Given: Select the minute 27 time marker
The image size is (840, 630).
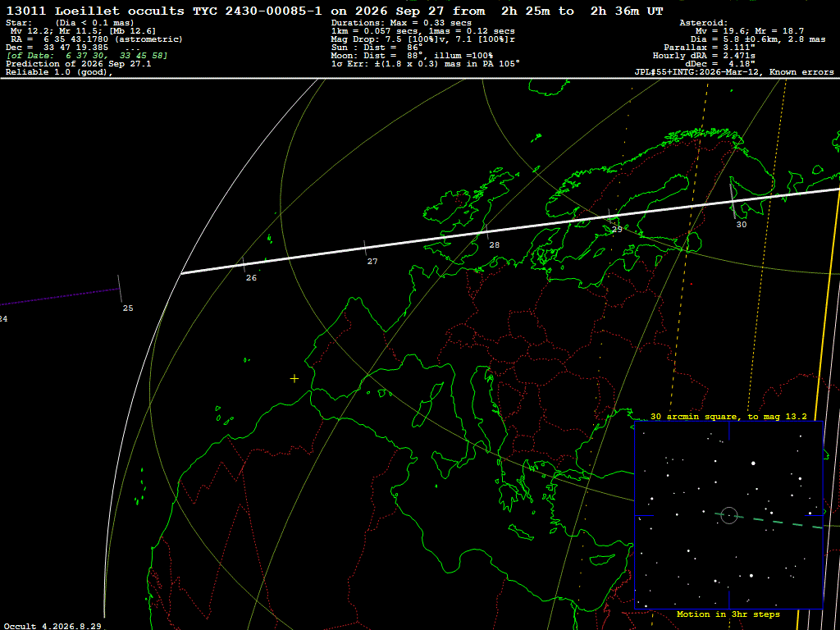Looking at the screenshot, I should (x=365, y=248).
